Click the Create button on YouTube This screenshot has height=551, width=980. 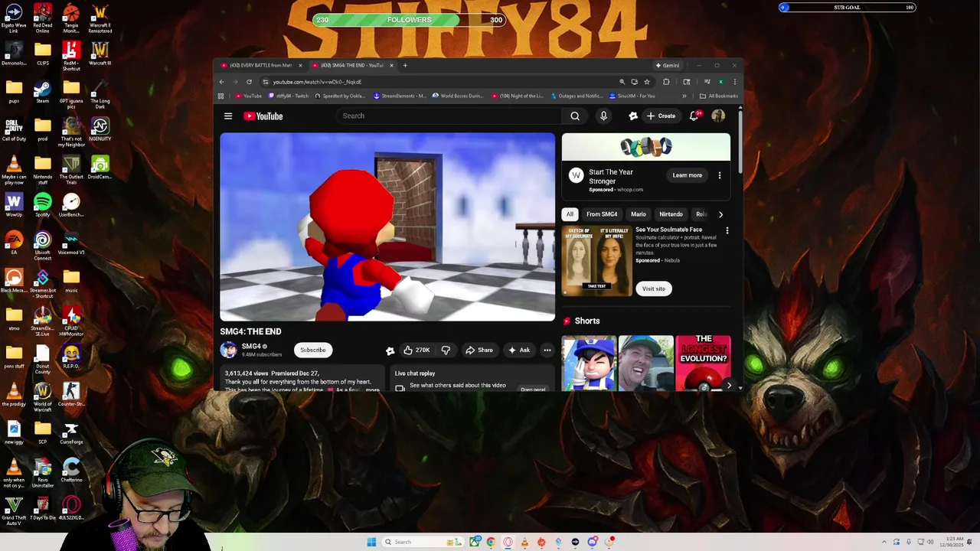(661, 116)
